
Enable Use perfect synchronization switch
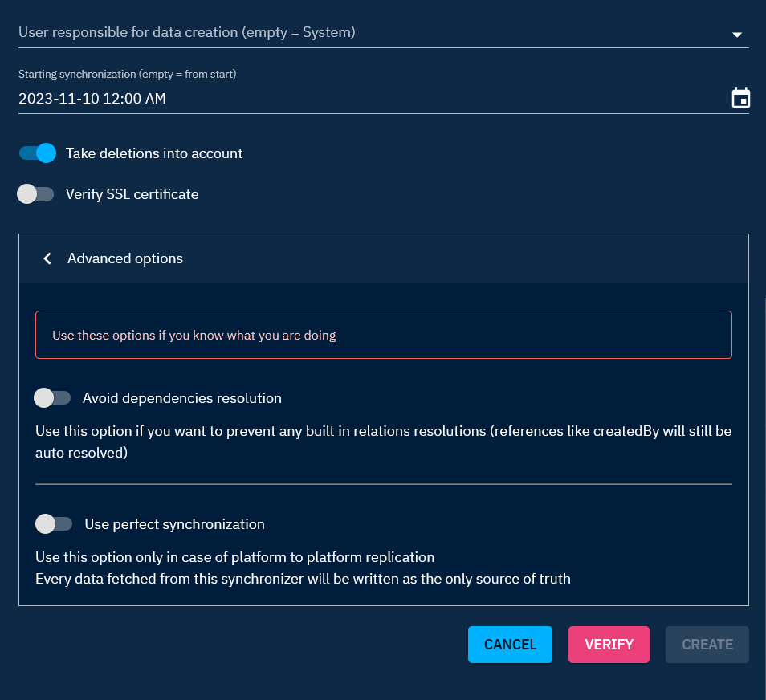click(55, 524)
